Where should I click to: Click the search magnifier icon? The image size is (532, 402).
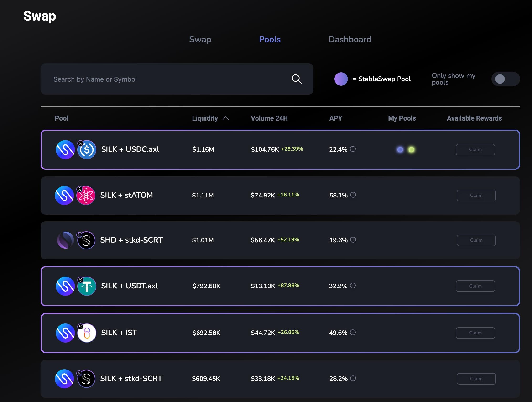(296, 79)
